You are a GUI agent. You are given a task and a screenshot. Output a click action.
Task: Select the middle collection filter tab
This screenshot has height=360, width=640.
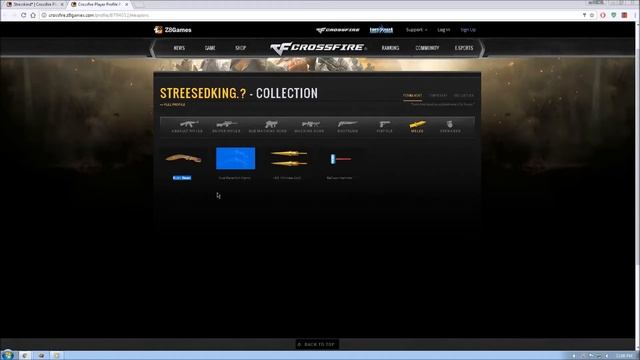[x=438, y=96]
